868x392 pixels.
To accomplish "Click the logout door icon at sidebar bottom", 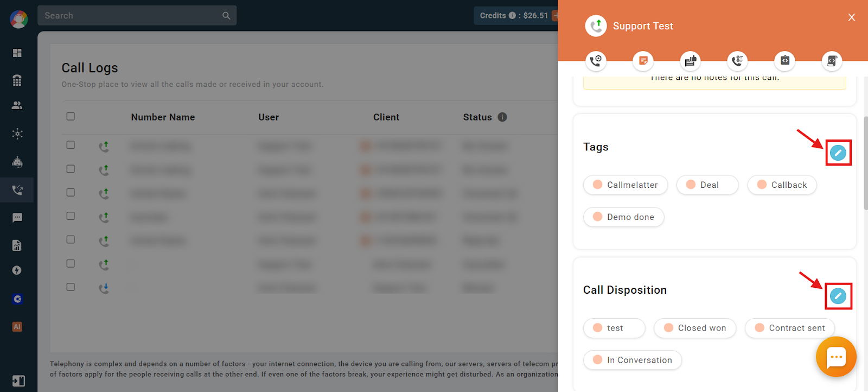I will (18, 381).
